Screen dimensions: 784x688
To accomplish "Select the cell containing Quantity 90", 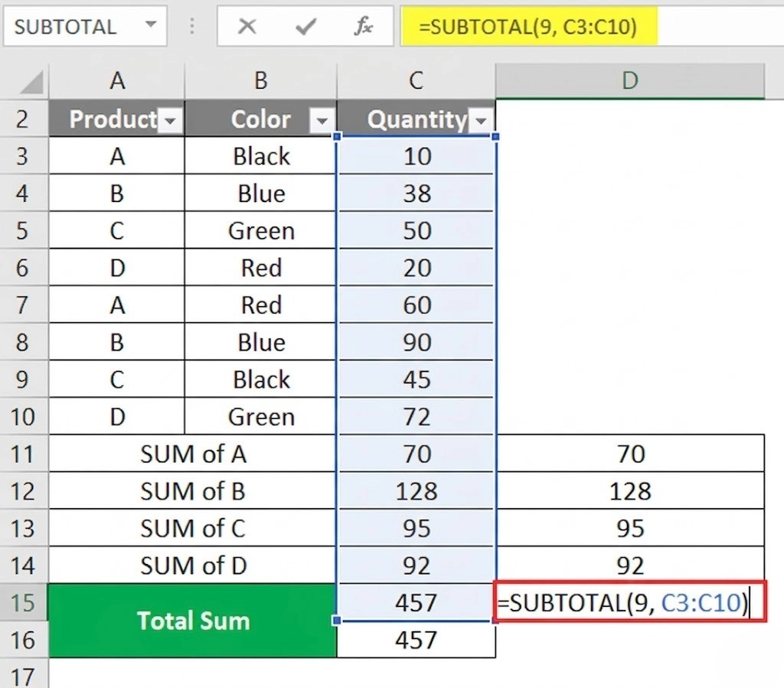I will tap(416, 342).
